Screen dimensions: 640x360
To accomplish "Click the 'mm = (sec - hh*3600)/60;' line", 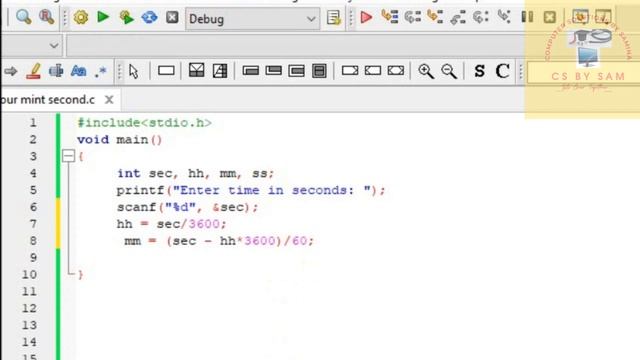I will point(219,241).
